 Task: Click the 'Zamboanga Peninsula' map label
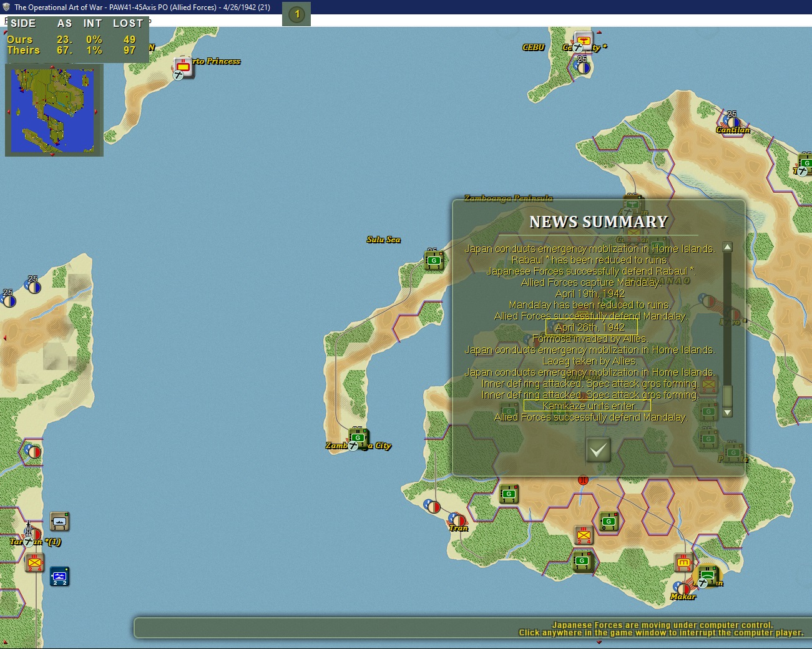pos(508,198)
